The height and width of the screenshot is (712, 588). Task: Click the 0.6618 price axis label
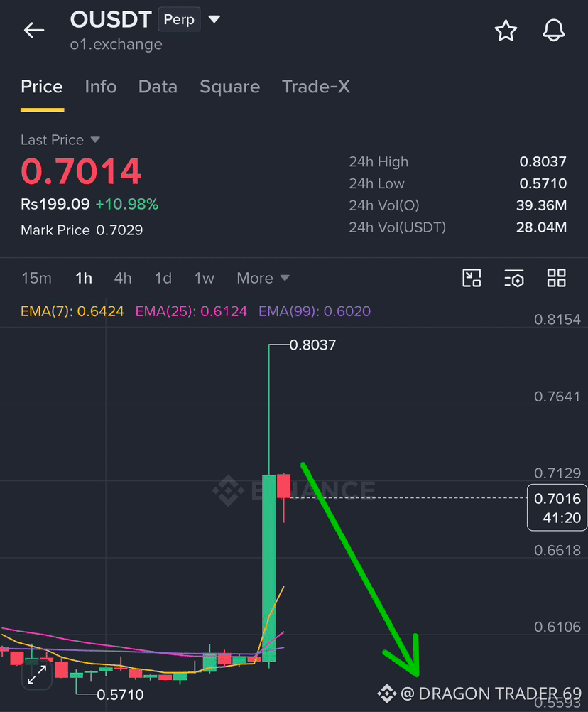557,551
